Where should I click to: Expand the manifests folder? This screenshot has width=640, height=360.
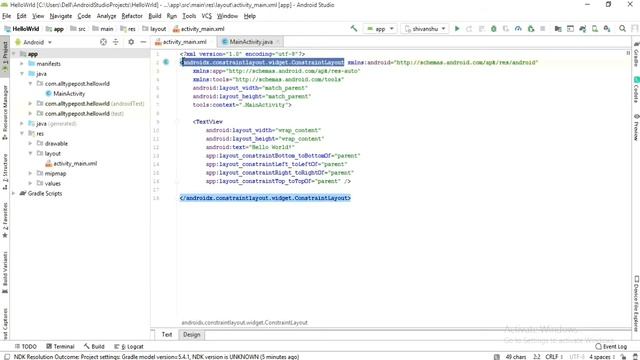22,64
